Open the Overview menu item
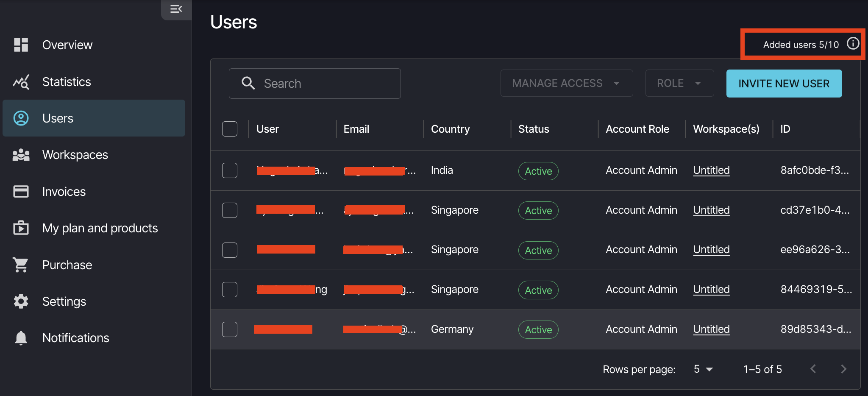The height and width of the screenshot is (396, 868). 94,45
